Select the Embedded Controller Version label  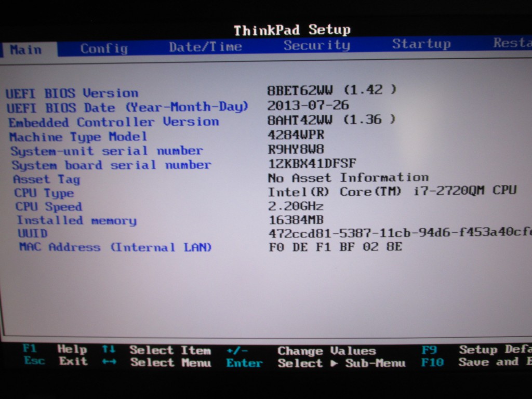[114, 122]
